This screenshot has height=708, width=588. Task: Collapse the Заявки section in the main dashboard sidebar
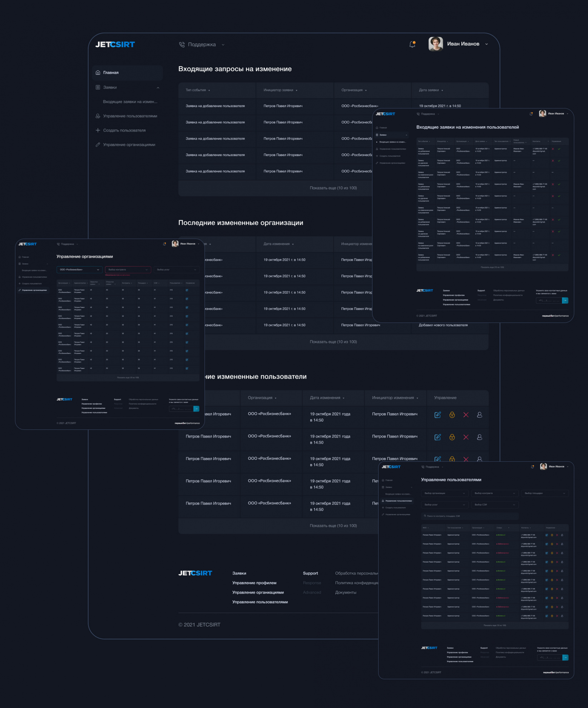pyautogui.click(x=158, y=88)
